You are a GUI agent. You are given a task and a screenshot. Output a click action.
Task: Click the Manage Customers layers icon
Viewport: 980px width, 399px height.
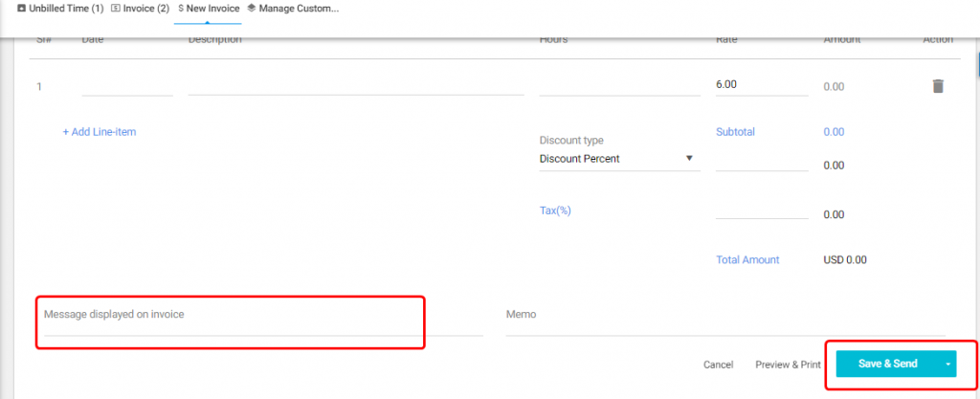252,9
